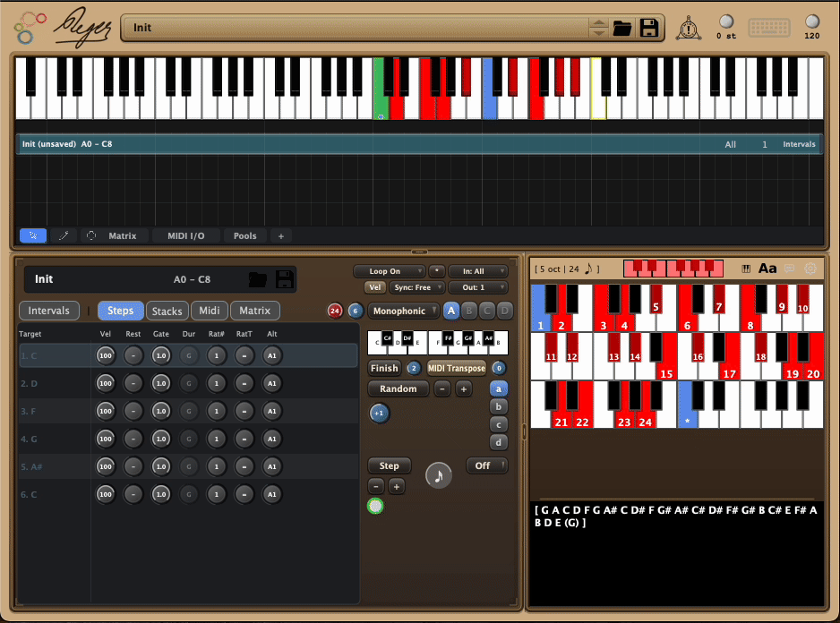This screenshot has width=840, height=623.
Task: Select variation A
Action: (x=451, y=311)
